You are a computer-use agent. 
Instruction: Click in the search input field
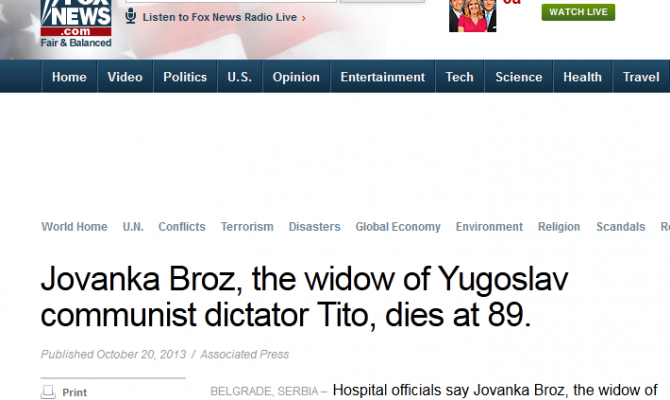click(x=231, y=1)
